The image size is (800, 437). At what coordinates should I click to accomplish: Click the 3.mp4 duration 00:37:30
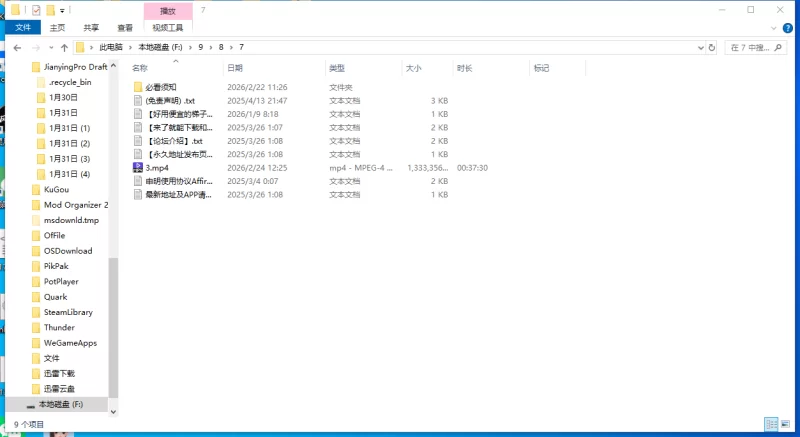pyautogui.click(x=472, y=168)
